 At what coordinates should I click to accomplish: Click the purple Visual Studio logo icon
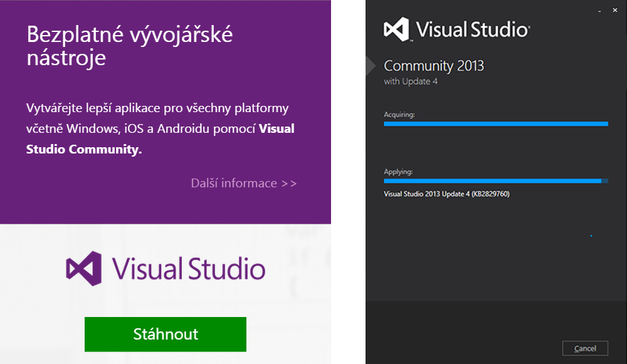coord(83,269)
